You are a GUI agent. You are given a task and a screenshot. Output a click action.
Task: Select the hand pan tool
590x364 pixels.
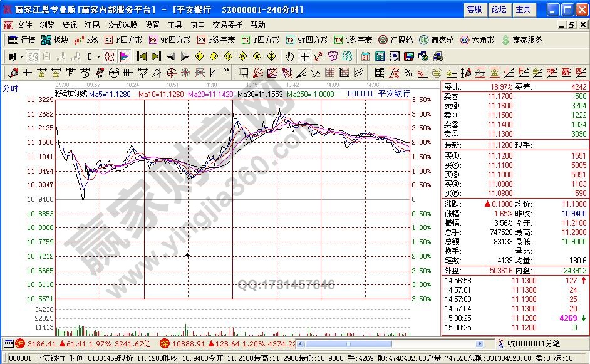tap(289, 56)
